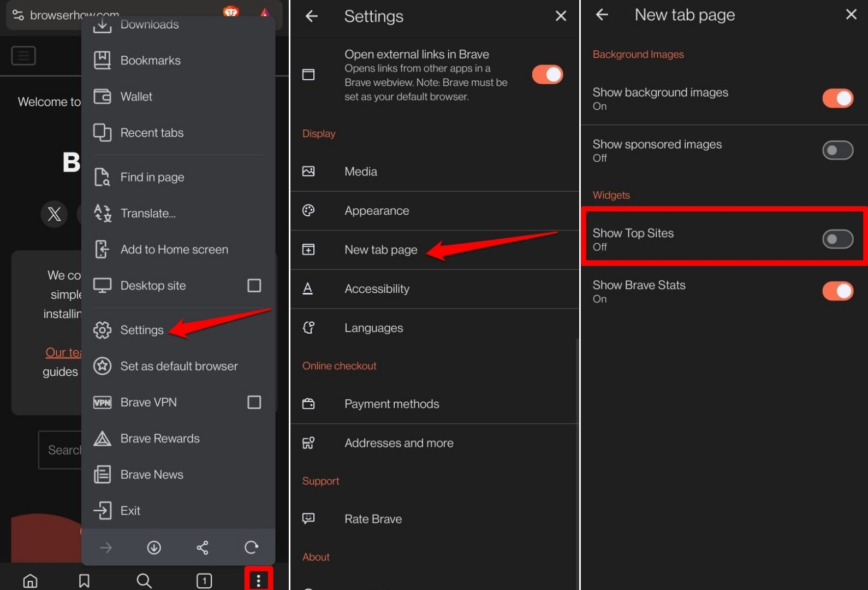Enable Show sponsored images switch
868x590 pixels.
(838, 150)
